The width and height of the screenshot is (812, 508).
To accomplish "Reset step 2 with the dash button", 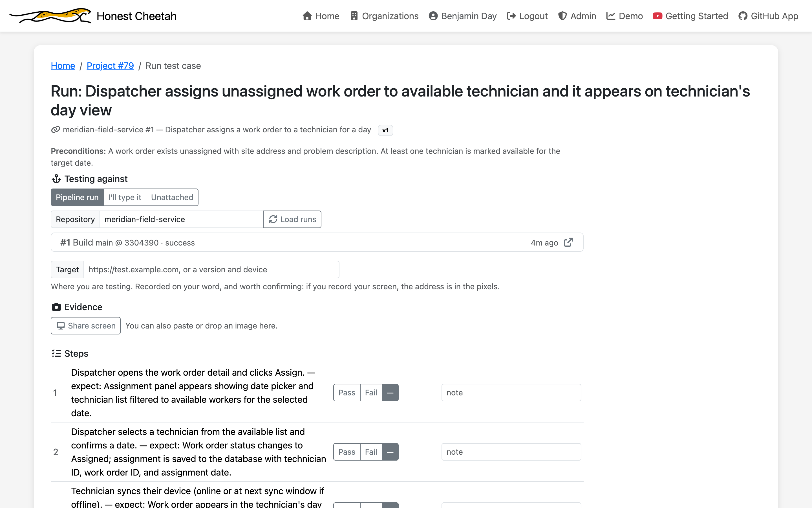I will click(390, 452).
